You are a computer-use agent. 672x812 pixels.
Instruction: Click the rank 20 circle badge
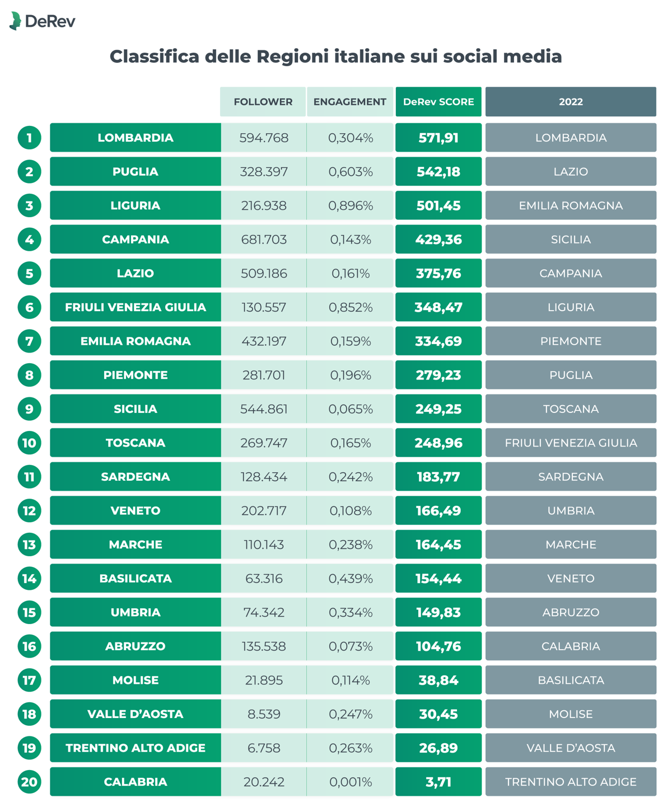[29, 782]
